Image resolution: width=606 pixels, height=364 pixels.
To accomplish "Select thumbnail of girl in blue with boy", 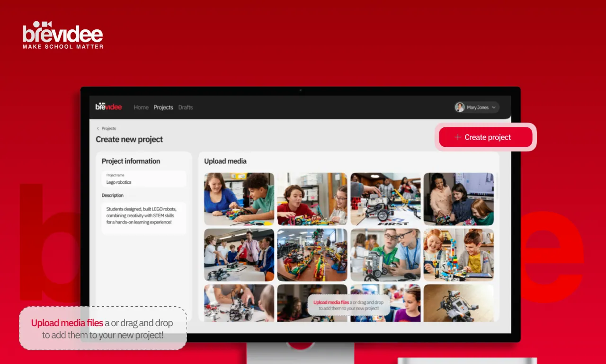I will coord(239,199).
